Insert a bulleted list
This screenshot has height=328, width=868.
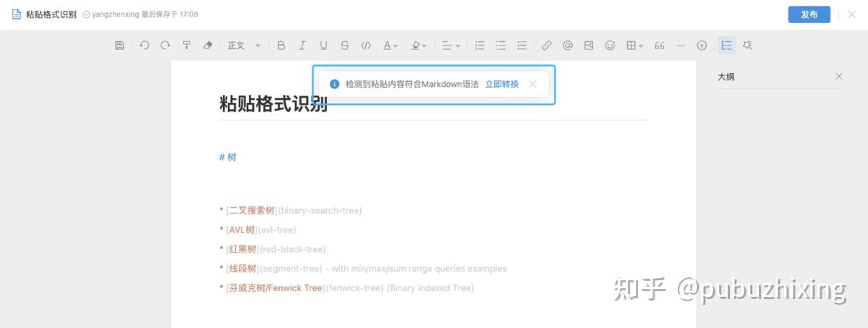point(501,46)
